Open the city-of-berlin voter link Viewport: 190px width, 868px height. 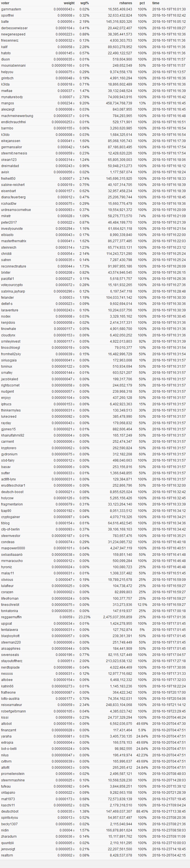[x=10, y=529]
